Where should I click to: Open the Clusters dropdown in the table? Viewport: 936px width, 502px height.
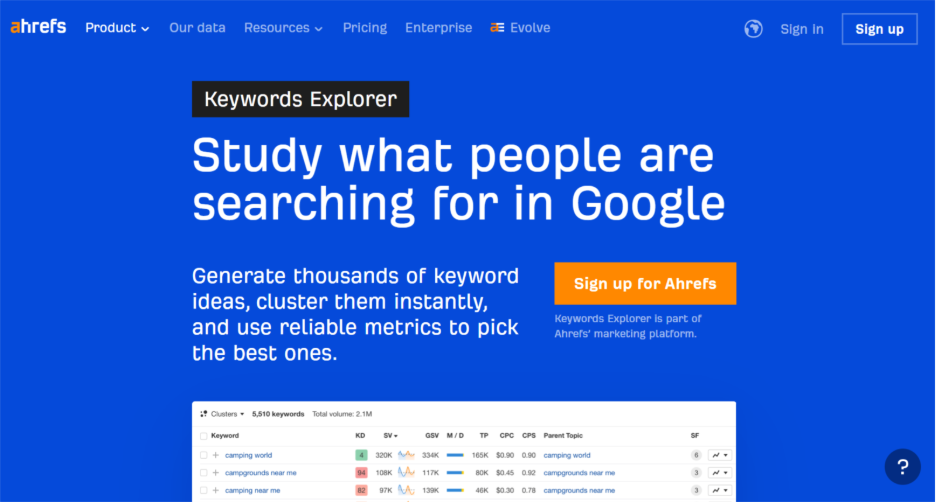(x=223, y=413)
